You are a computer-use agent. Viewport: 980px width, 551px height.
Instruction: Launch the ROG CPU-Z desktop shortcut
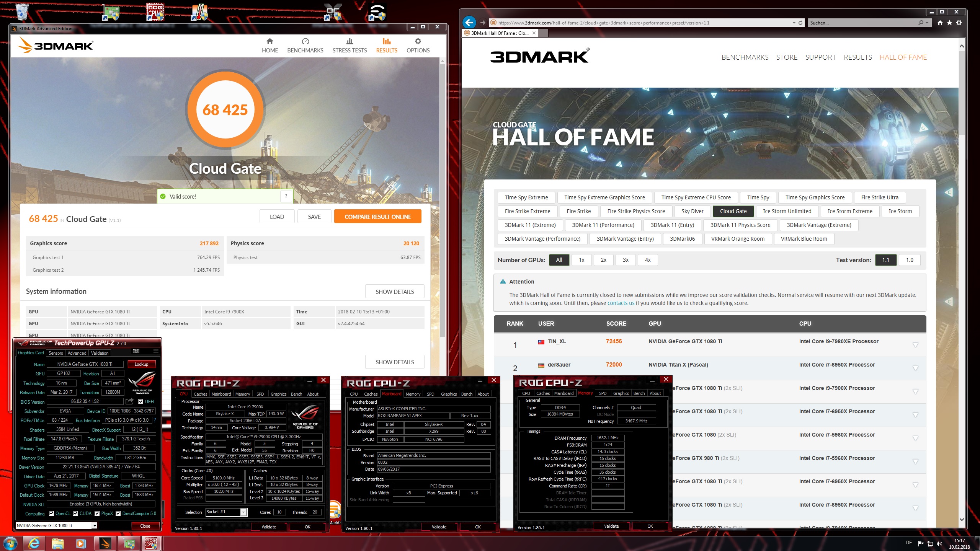coord(155,11)
